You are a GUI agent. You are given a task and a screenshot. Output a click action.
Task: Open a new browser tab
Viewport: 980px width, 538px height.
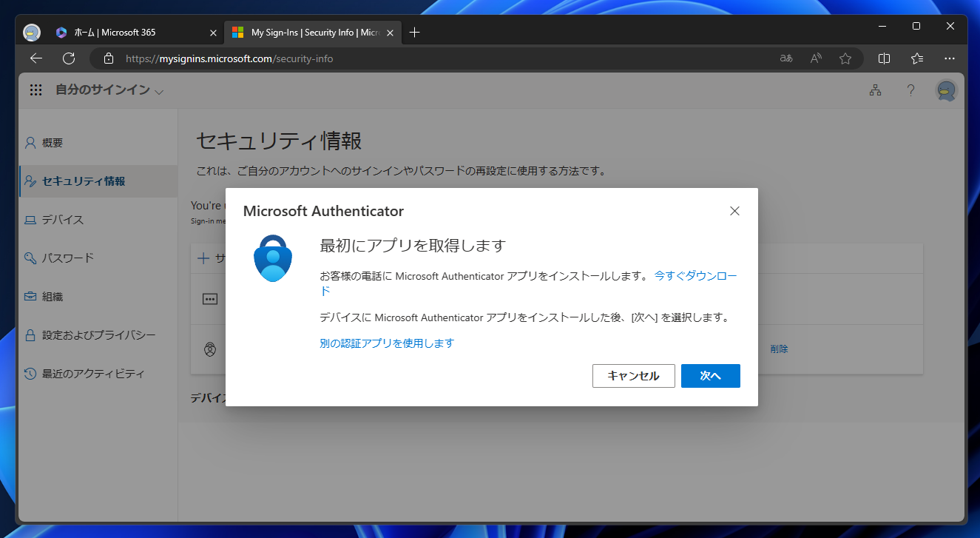point(415,33)
